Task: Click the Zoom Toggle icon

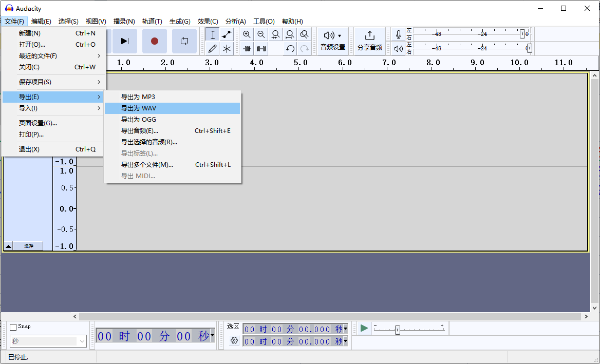Action: (x=304, y=34)
